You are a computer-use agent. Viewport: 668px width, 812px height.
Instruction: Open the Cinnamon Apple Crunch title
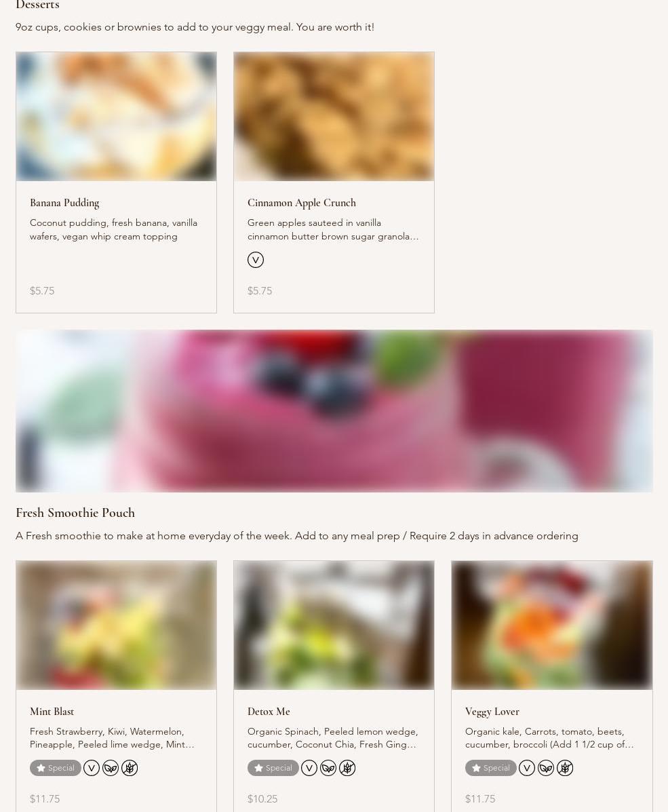pos(302,203)
